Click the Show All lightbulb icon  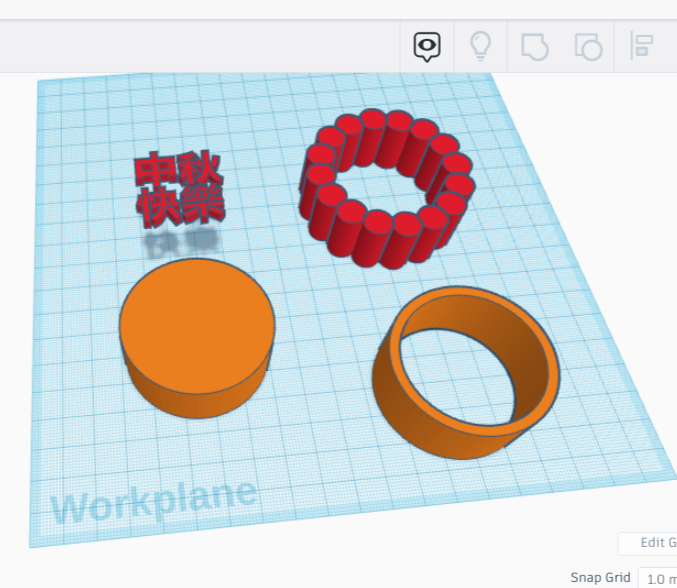pos(481,46)
